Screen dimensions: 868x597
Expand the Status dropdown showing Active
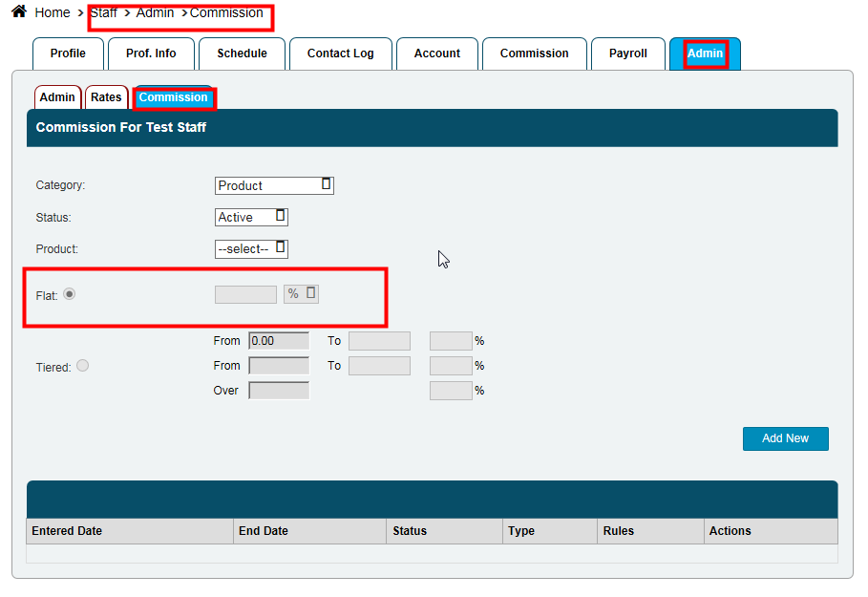tap(251, 217)
